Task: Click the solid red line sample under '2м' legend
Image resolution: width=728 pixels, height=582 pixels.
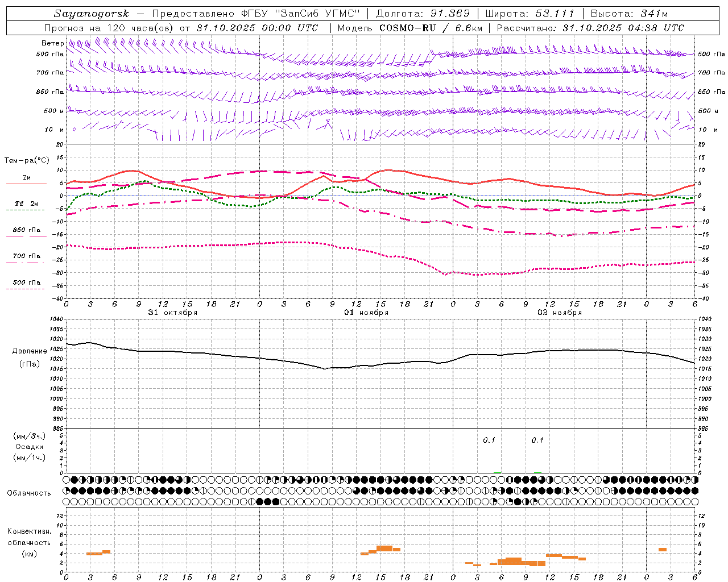Action: click(26, 184)
